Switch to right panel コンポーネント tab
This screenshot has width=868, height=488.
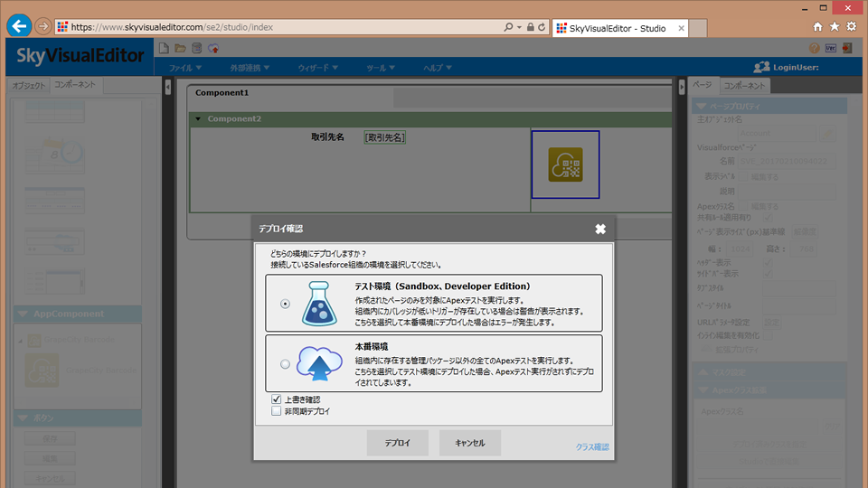pyautogui.click(x=744, y=86)
